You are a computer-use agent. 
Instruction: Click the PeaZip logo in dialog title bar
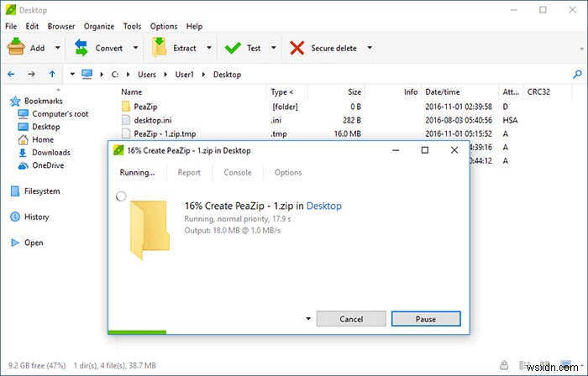[x=118, y=150]
